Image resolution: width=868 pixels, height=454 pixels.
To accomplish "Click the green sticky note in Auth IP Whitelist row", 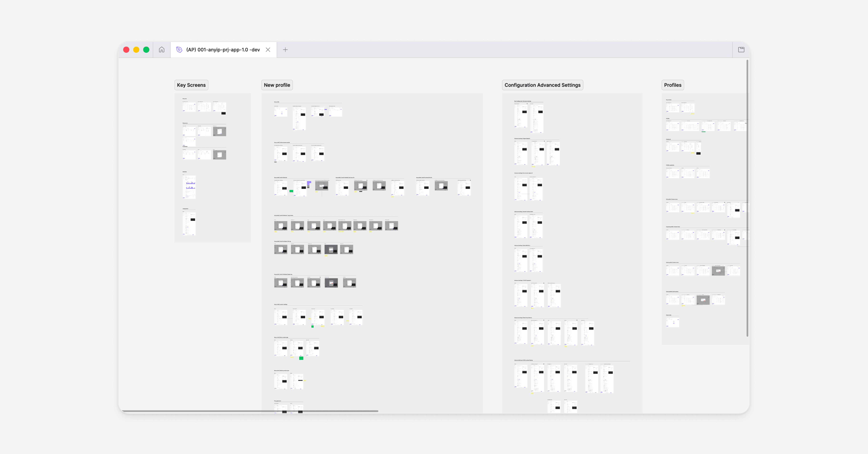I will [x=291, y=191].
